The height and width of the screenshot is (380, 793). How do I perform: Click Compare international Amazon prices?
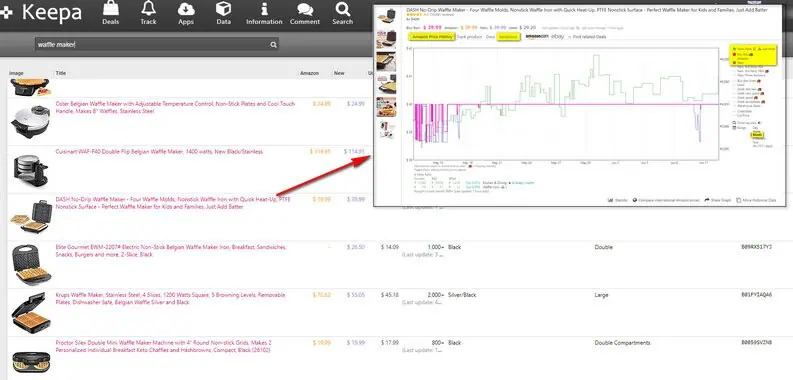coord(666,200)
